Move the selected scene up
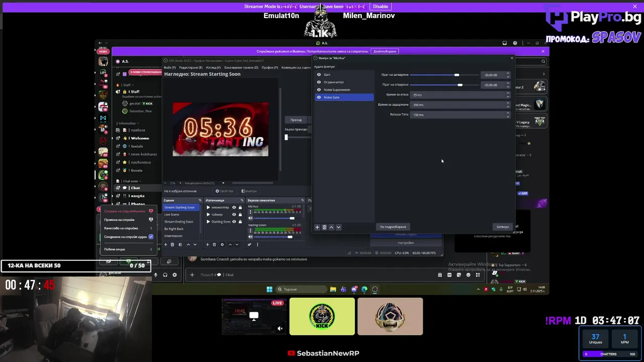Viewport: 644px width, 362px height. tap(188, 244)
